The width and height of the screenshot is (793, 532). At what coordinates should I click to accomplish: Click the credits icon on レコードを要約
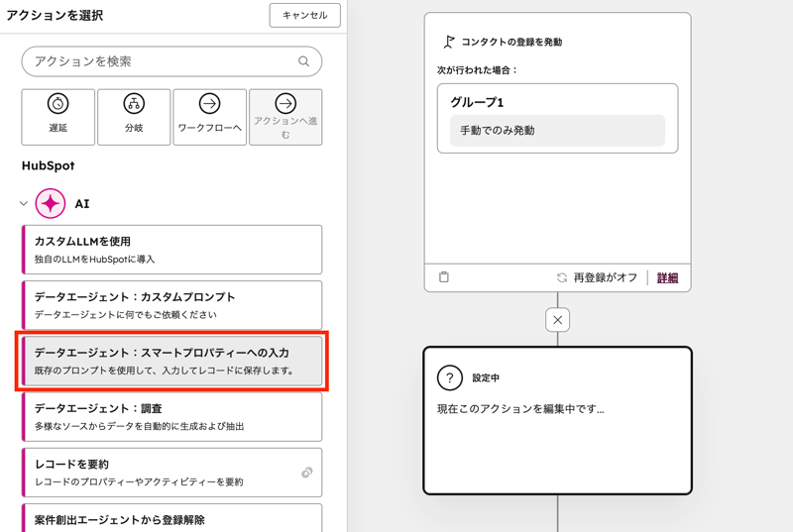(x=307, y=473)
